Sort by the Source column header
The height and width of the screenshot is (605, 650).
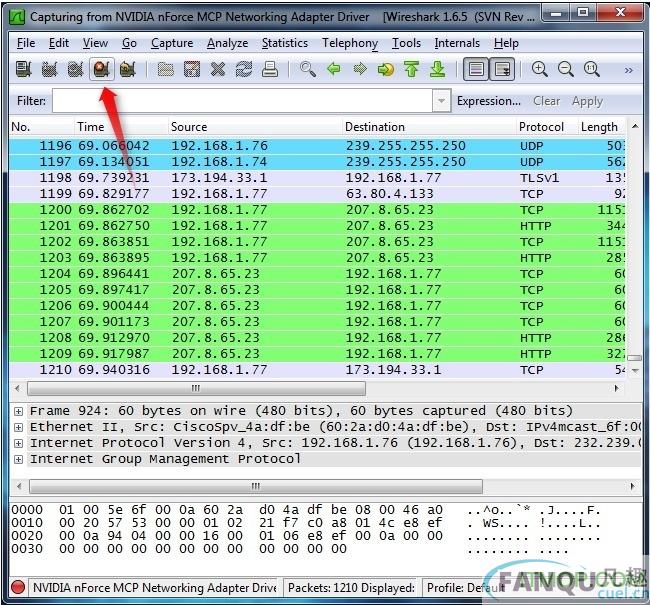click(x=255, y=126)
